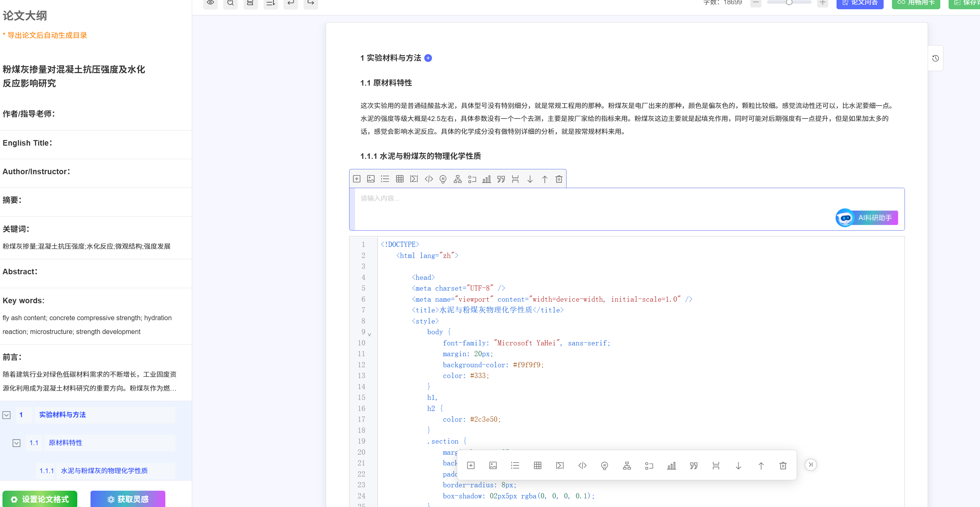The image size is (980, 507).
Task: Insert a formula using upper sigma icon
Action: click(x=414, y=179)
